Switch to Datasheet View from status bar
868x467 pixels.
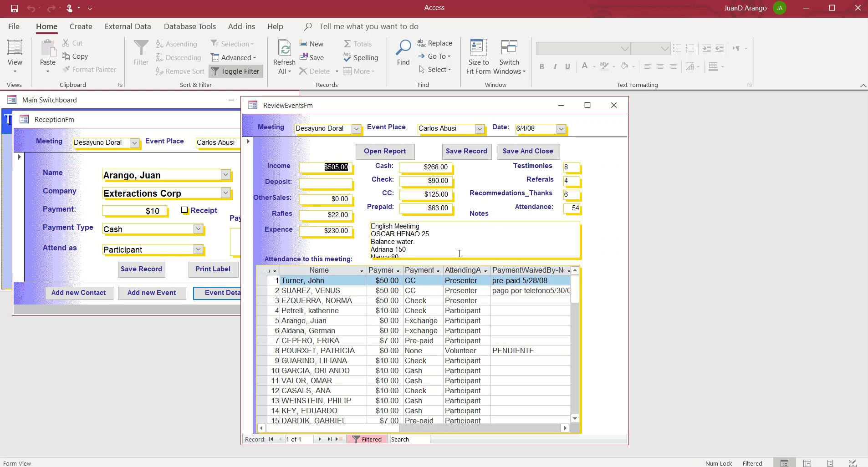click(x=807, y=463)
